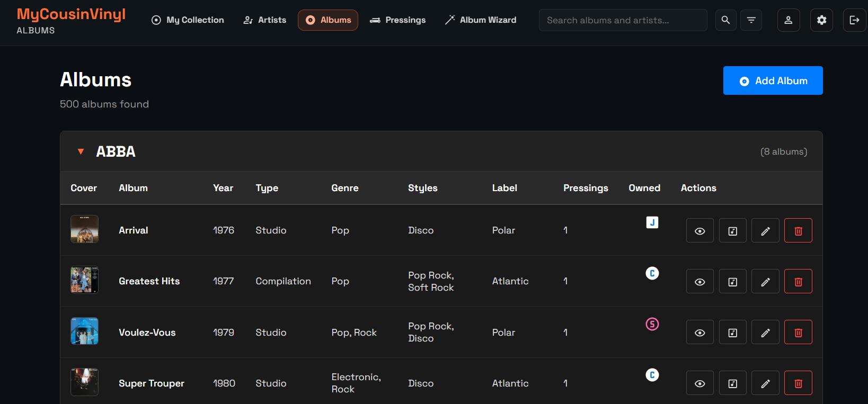This screenshot has width=868, height=404.
Task: Click the Voulez-Vous cover thumbnail
Action: (x=85, y=331)
